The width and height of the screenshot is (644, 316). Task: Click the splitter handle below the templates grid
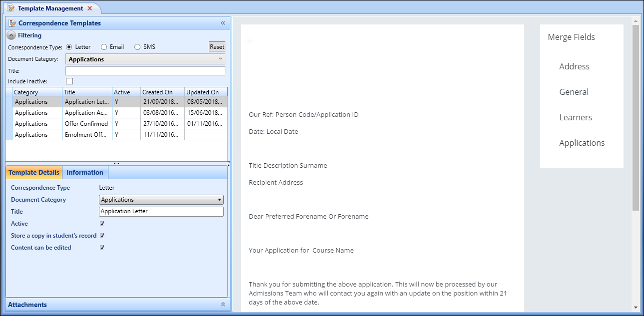[x=116, y=163]
